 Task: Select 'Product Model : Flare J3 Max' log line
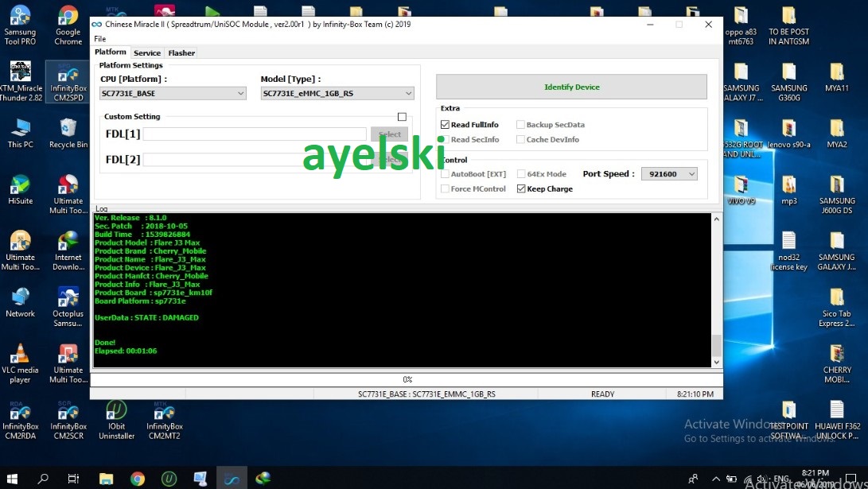[x=147, y=243]
